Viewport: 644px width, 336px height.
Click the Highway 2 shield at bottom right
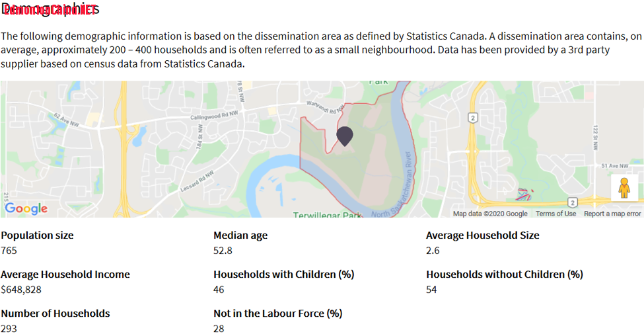click(x=573, y=202)
